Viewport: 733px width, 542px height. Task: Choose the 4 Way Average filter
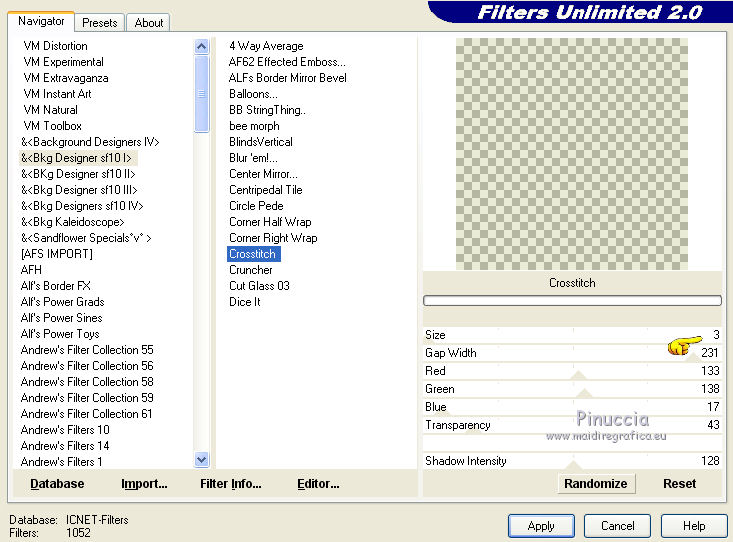click(x=266, y=46)
